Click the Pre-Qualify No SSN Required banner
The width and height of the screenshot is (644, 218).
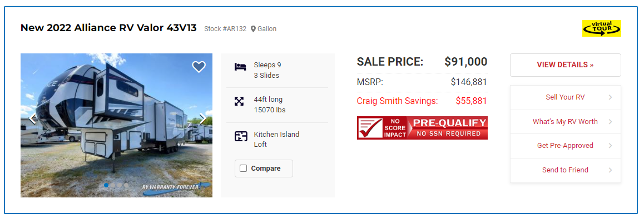[422, 128]
